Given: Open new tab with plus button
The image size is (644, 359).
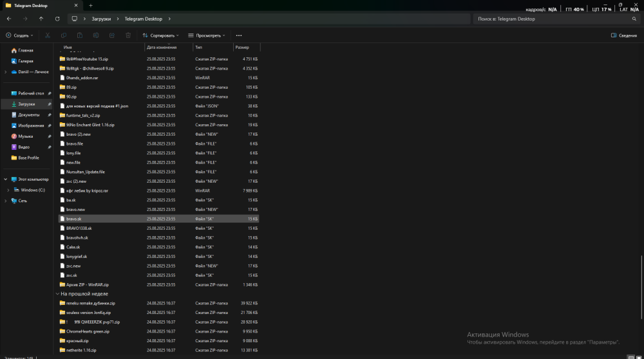Looking at the screenshot, I should [x=91, y=5].
